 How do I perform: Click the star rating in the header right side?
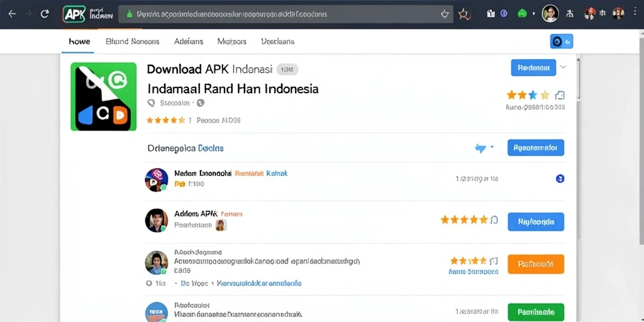(x=528, y=96)
